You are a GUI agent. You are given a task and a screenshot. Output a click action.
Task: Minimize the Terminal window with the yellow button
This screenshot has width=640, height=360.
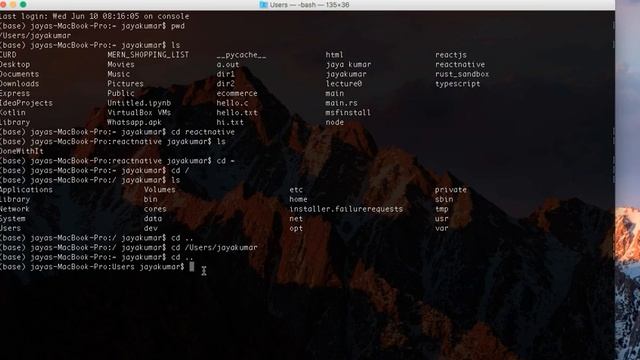tap(13, 4)
